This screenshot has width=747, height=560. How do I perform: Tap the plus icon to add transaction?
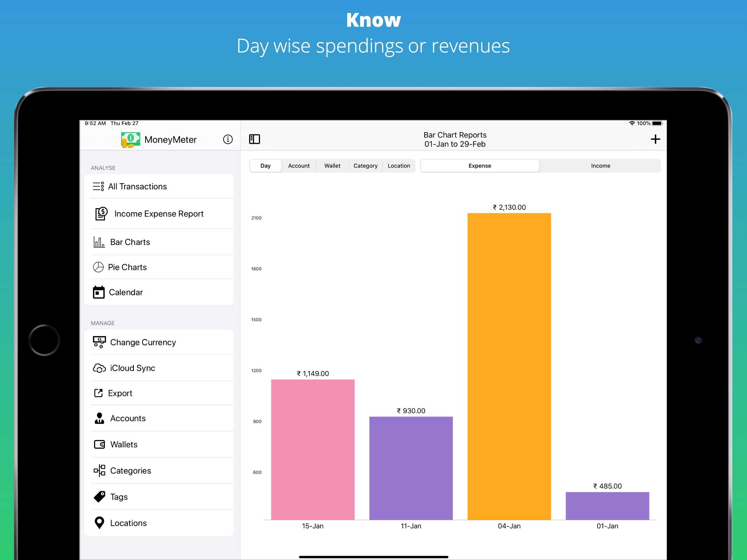click(x=655, y=139)
